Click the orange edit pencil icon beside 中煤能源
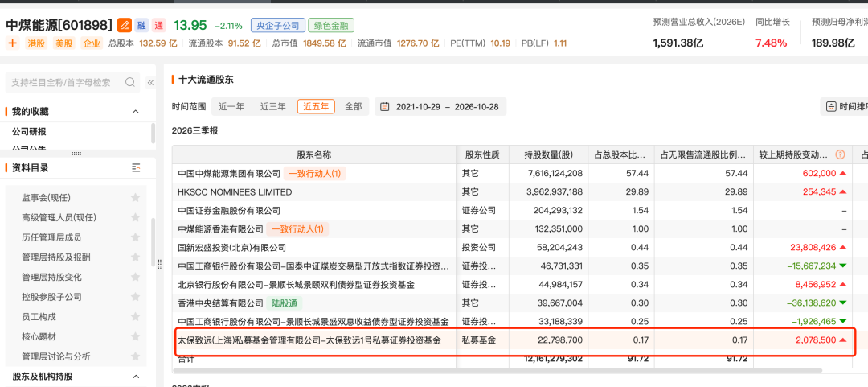868x387 pixels. pos(125,25)
